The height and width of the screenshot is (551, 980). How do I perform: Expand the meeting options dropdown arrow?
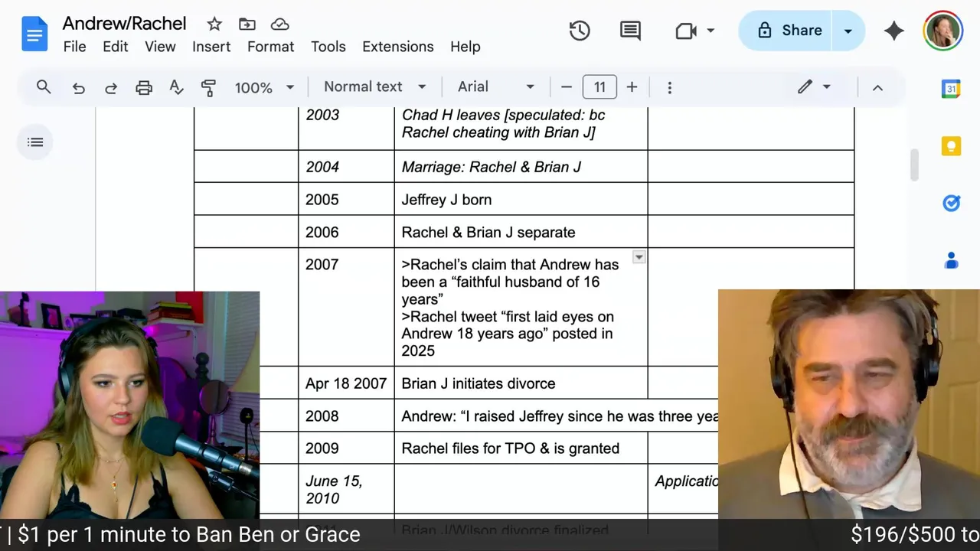click(x=710, y=31)
